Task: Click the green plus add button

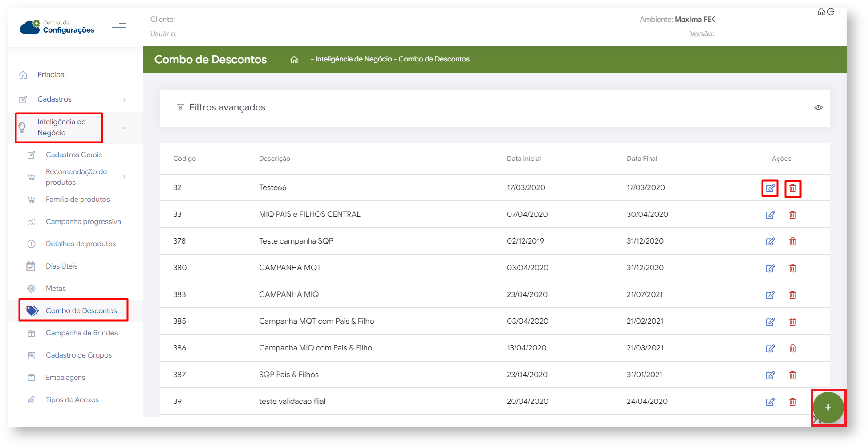Action: [827, 407]
